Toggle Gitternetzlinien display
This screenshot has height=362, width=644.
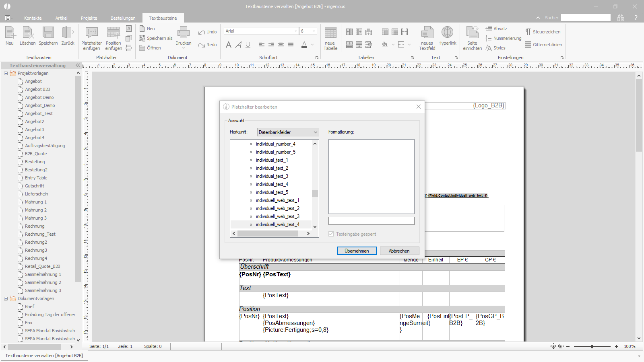pyautogui.click(x=543, y=45)
